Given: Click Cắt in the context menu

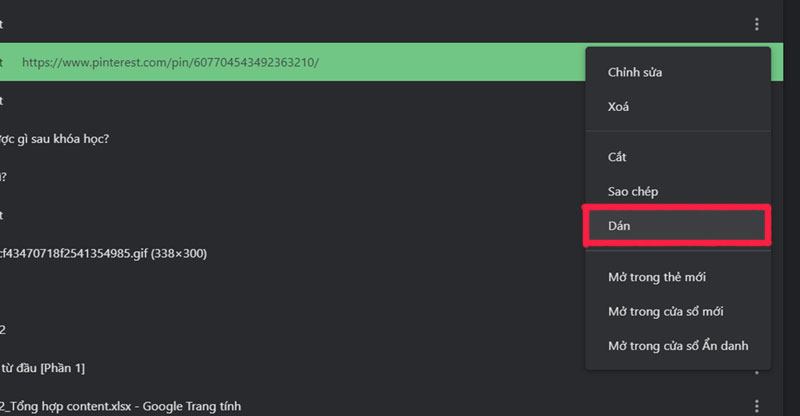Looking at the screenshot, I should click(x=617, y=157).
